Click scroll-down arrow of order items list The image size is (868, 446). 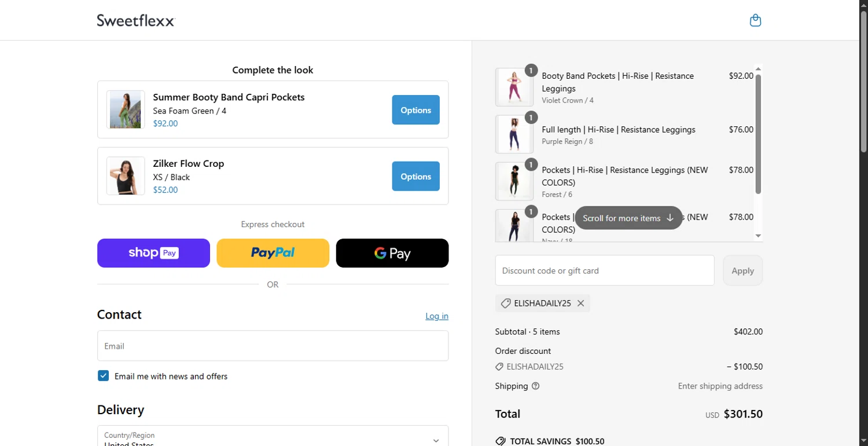click(x=759, y=236)
